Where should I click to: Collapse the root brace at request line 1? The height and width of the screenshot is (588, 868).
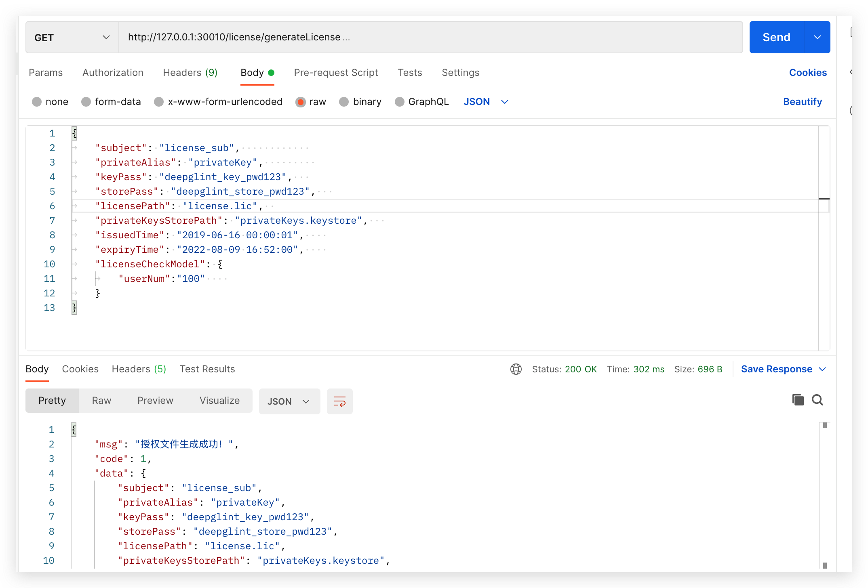click(x=75, y=133)
